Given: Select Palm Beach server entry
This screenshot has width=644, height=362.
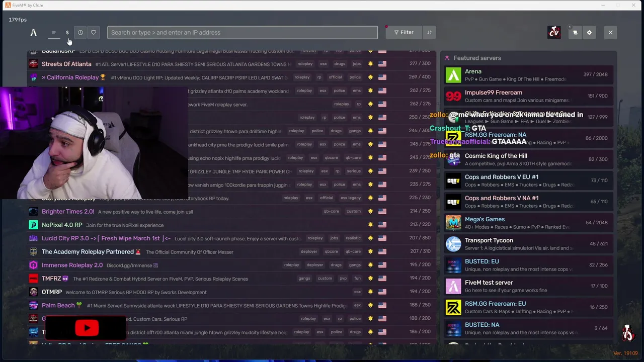Looking at the screenshot, I should pyautogui.click(x=231, y=305).
